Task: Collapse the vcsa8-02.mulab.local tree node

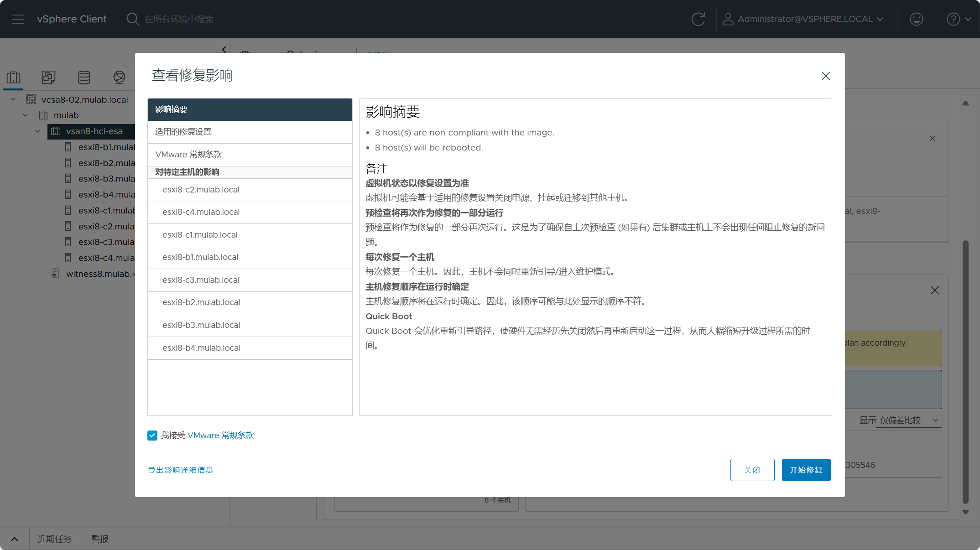Action: (x=13, y=99)
